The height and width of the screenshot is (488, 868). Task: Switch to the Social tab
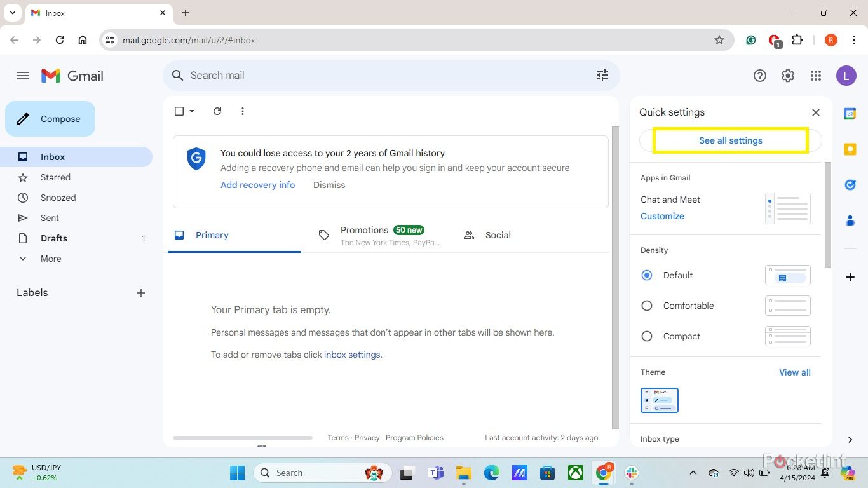[498, 235]
